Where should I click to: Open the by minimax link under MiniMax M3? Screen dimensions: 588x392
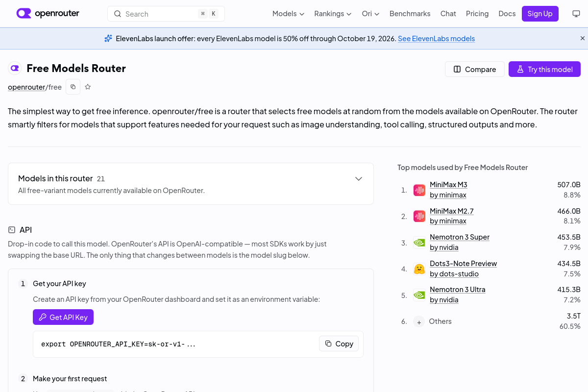tap(448, 195)
